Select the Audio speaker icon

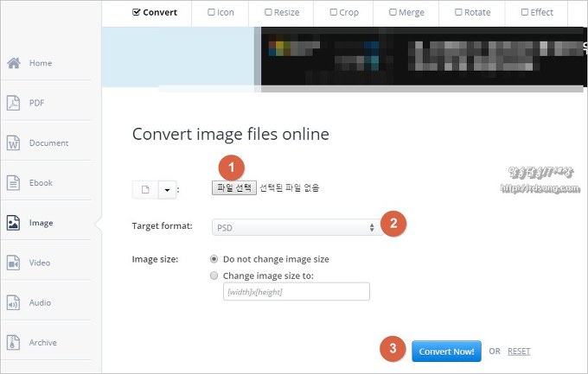[x=14, y=302]
